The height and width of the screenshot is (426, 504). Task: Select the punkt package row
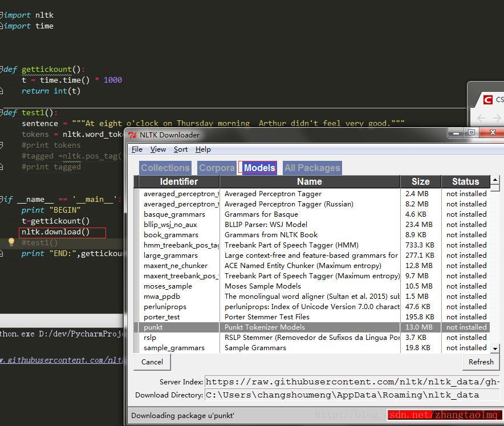click(312, 327)
